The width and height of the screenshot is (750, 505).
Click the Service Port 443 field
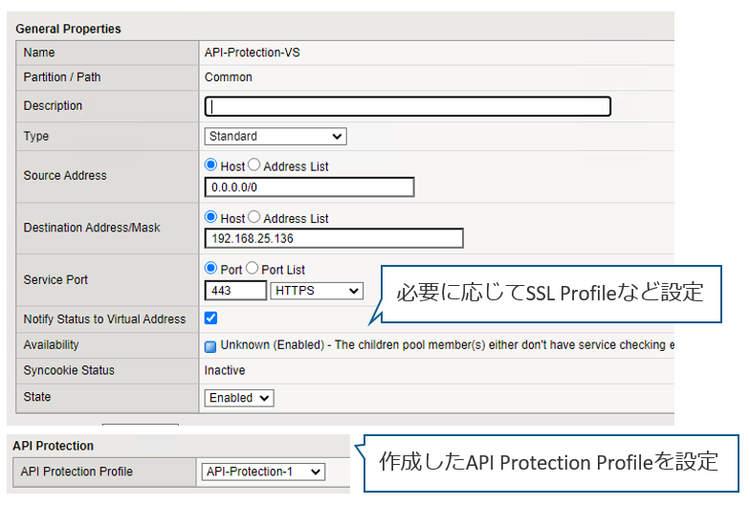235,290
